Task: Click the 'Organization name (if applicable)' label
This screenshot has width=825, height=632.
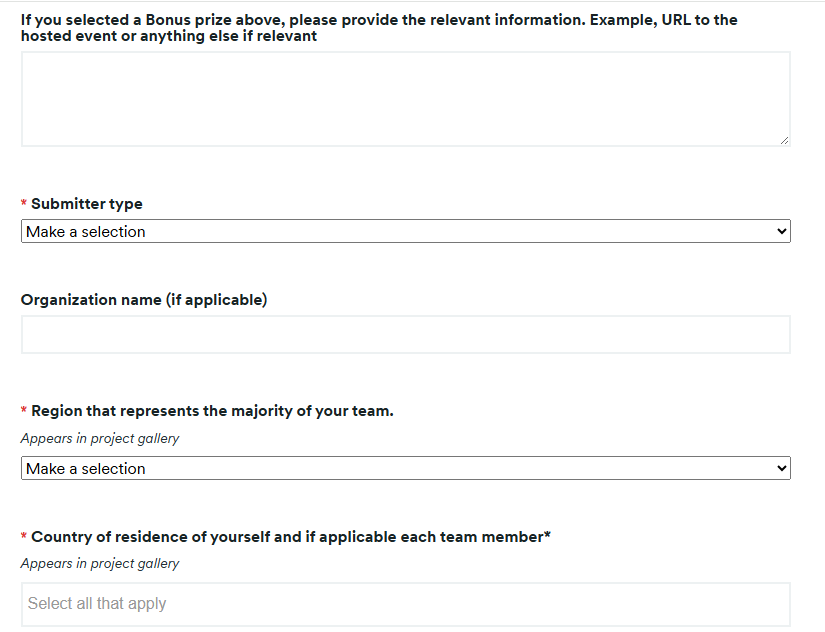Action: click(x=144, y=300)
